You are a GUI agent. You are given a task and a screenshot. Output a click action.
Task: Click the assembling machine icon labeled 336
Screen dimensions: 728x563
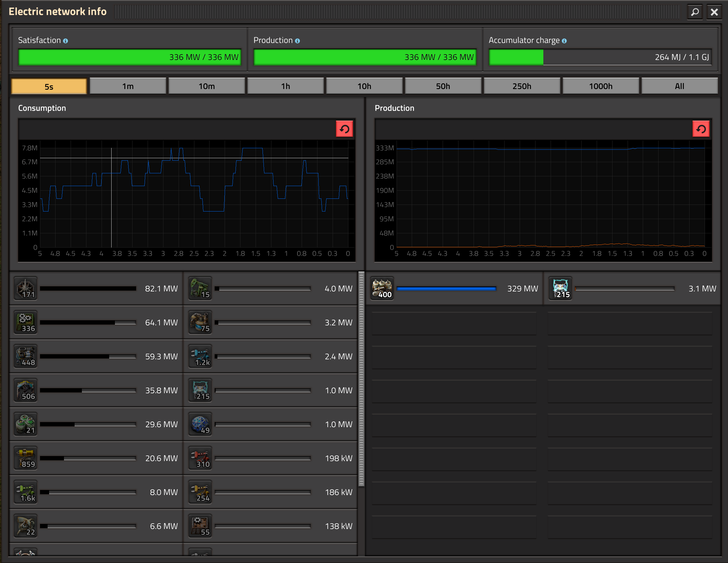26,322
